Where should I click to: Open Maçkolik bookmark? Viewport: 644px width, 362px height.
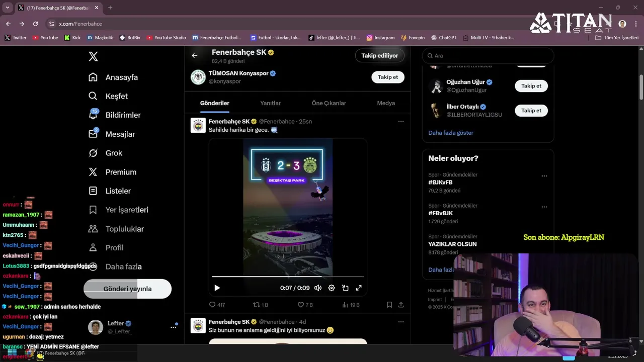click(100, 38)
